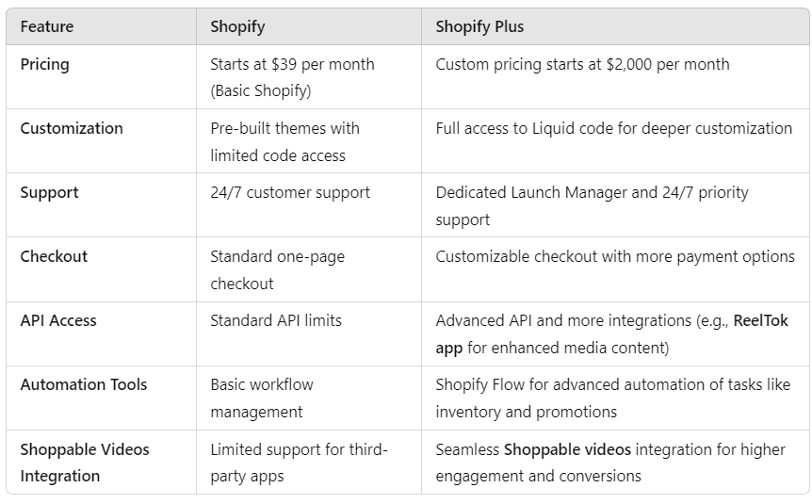Select the Checkout row label
Viewport: 812px width, 504px height.
click(x=53, y=256)
